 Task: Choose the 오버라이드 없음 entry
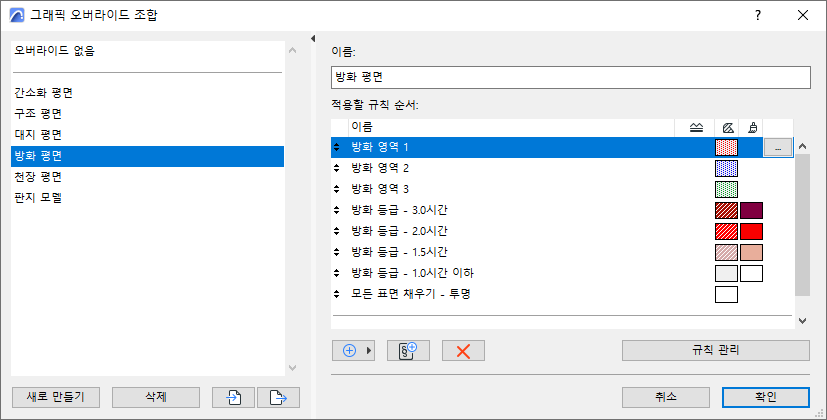[x=54, y=50]
